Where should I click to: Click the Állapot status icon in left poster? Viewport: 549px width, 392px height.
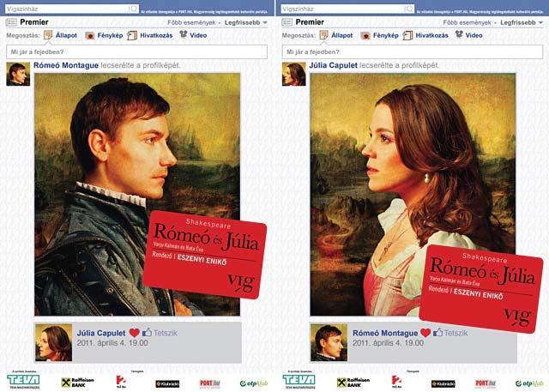pyautogui.click(x=48, y=35)
